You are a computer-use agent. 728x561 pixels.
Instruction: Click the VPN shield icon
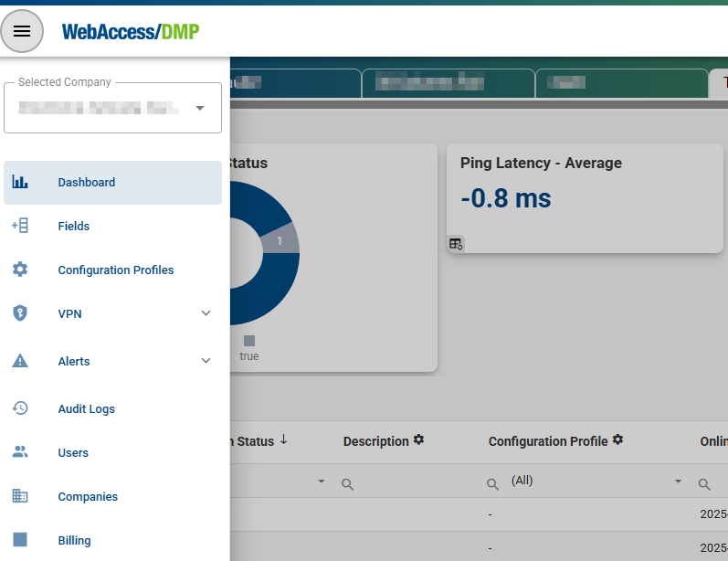click(20, 313)
